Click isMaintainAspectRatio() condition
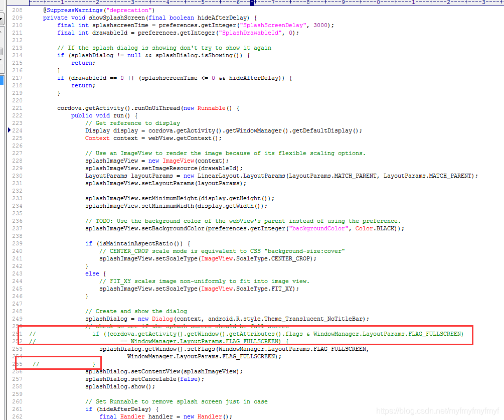504x420 pixels. click(139, 243)
